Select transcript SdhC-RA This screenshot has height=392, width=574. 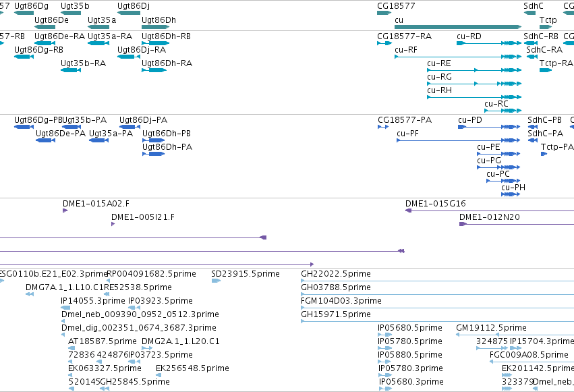pyautogui.click(x=532, y=57)
